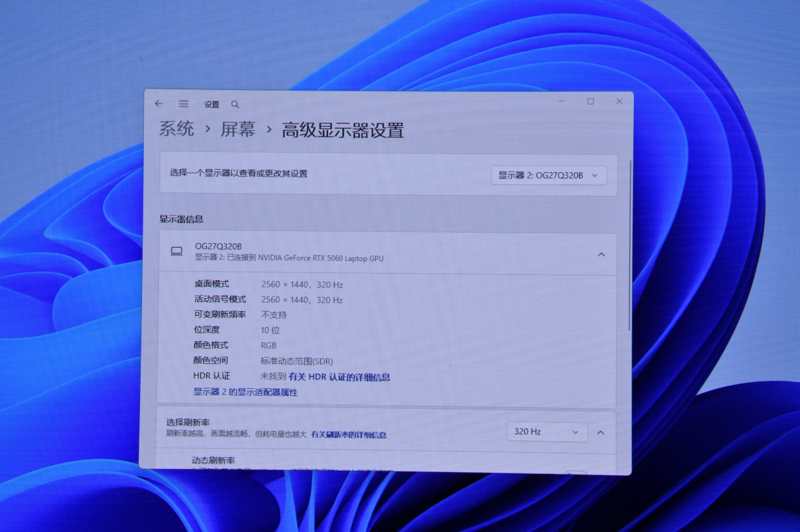This screenshot has width=800, height=532.
Task: Click the 颜色空间 row label
Action: pos(211,361)
